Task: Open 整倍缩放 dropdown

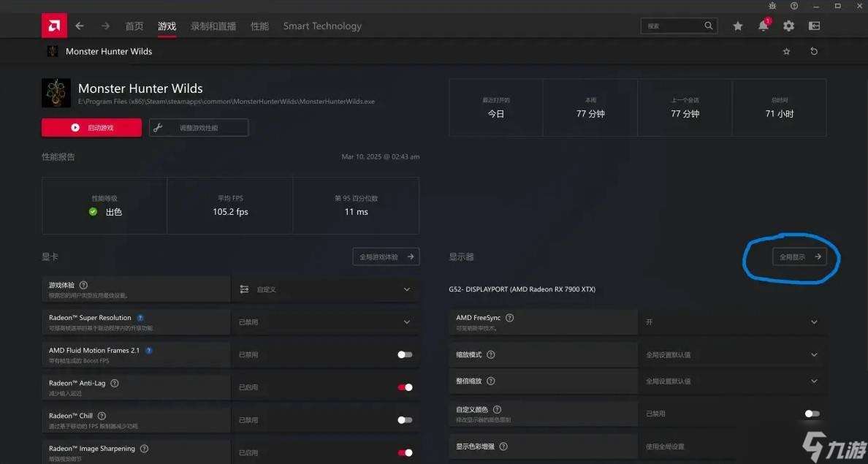Action: click(732, 381)
